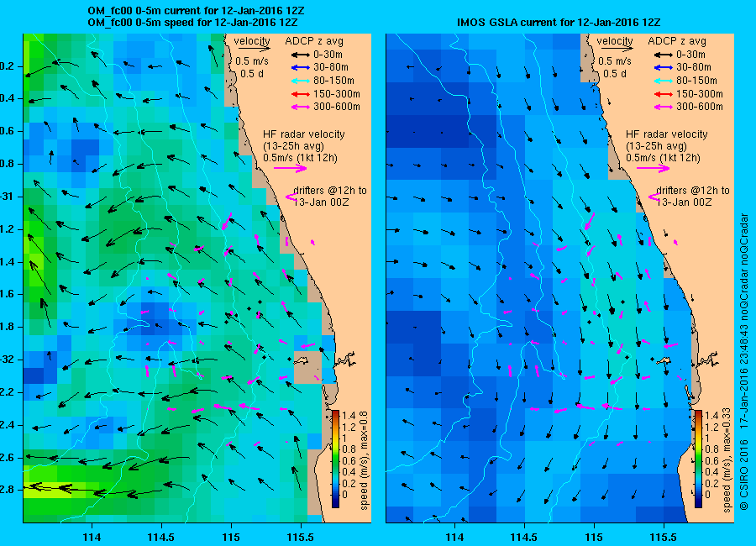Click the magenta 300-600m arrow in right legend
756x546 pixels.
tap(664, 107)
